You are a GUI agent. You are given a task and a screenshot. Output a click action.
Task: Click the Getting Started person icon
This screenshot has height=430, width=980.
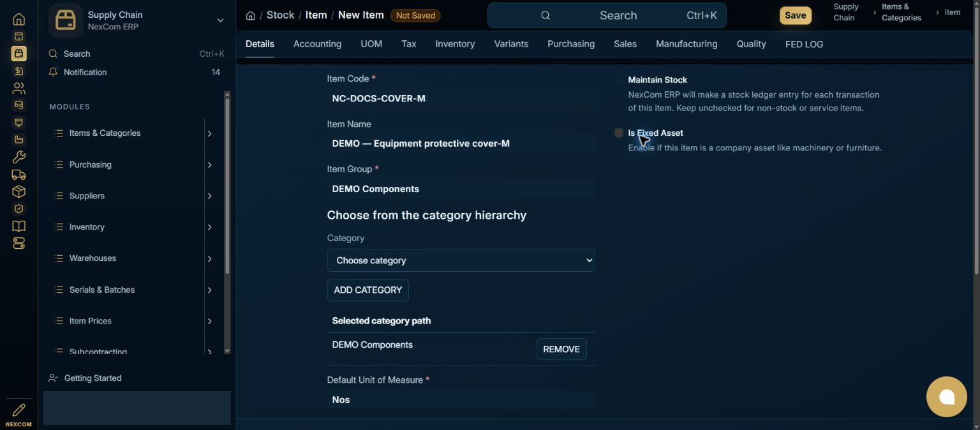point(54,378)
